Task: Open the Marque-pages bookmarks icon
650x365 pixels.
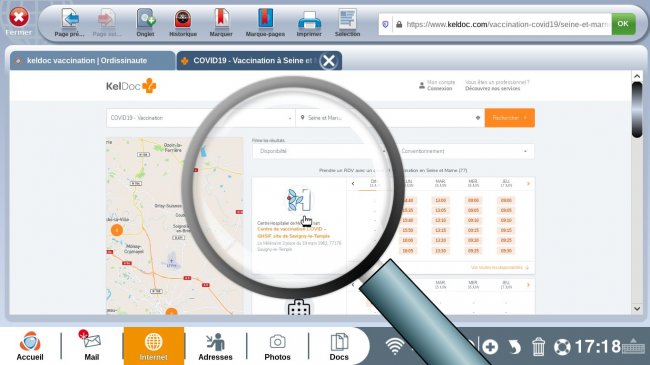Action: tap(265, 23)
